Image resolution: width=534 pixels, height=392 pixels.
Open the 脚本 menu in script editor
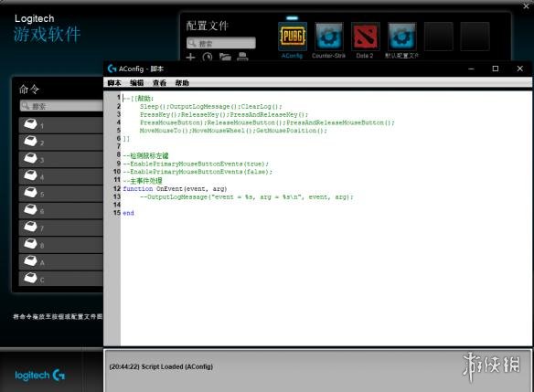pyautogui.click(x=114, y=82)
